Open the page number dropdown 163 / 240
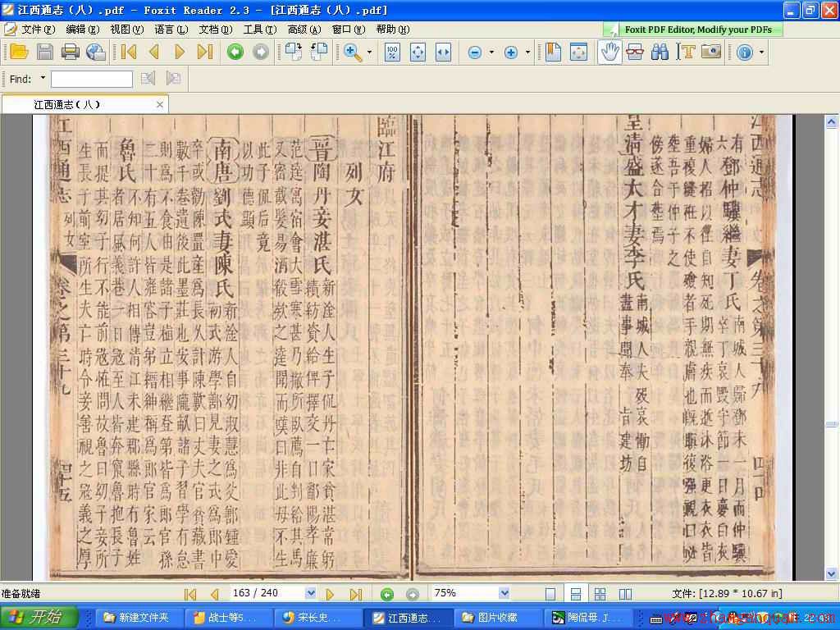Viewport: 840px width, 630px height. pyautogui.click(x=310, y=593)
